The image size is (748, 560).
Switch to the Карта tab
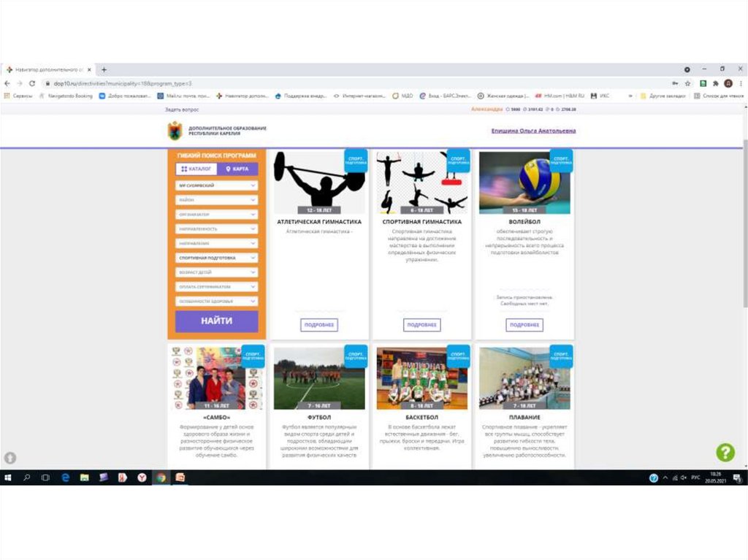tap(237, 169)
